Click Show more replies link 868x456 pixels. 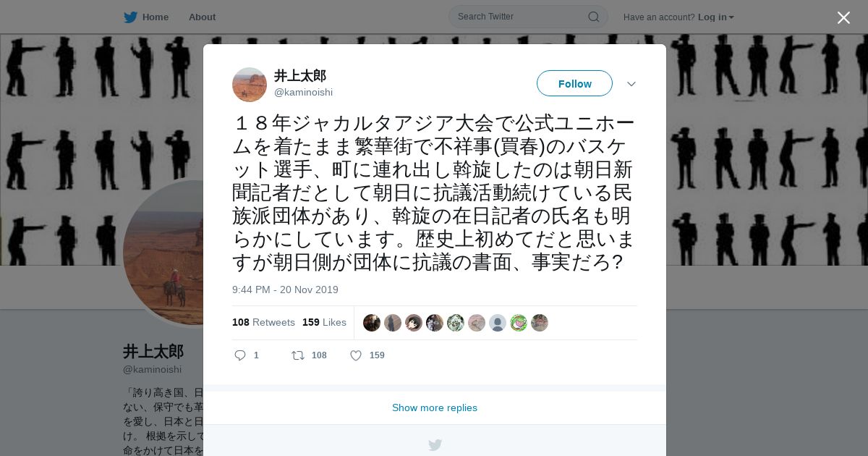[435, 408]
